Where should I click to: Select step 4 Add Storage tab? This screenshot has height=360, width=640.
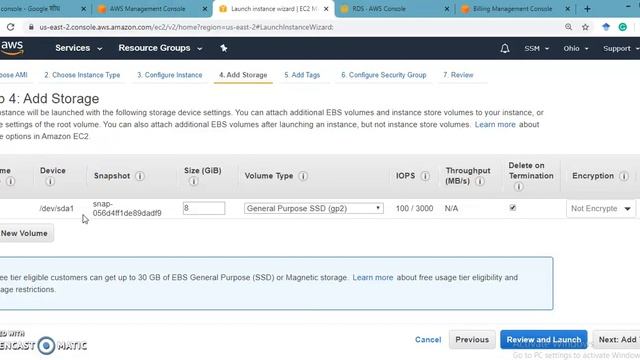(x=243, y=75)
